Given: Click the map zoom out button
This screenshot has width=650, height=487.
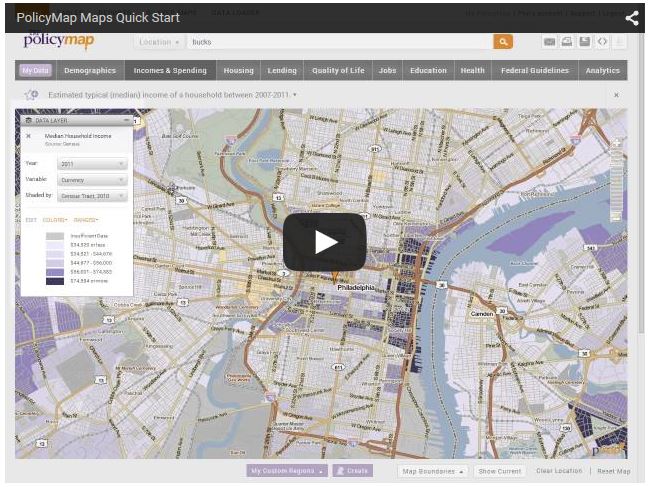Looking at the screenshot, I should coord(616,217).
